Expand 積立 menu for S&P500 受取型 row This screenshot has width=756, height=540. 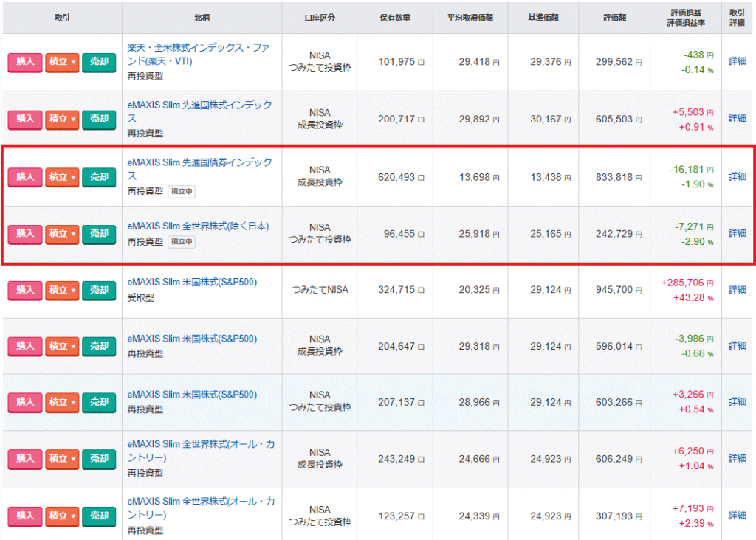click(x=62, y=291)
